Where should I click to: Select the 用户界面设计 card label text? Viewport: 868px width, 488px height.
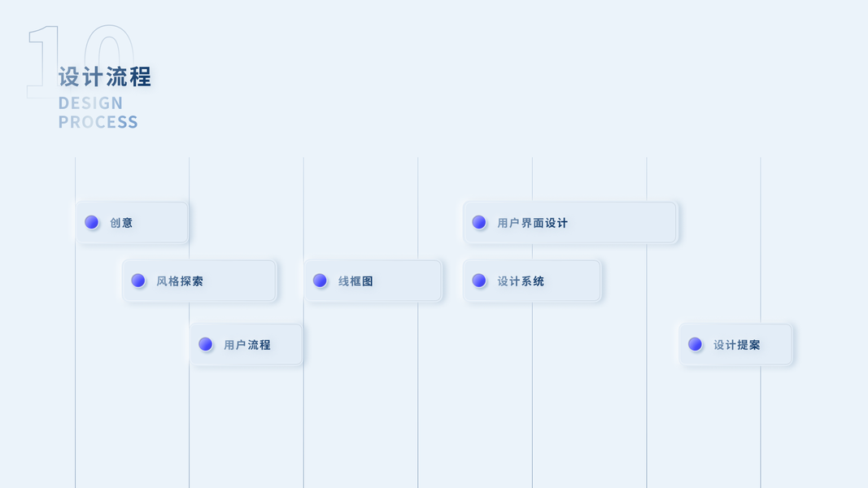[x=532, y=223]
